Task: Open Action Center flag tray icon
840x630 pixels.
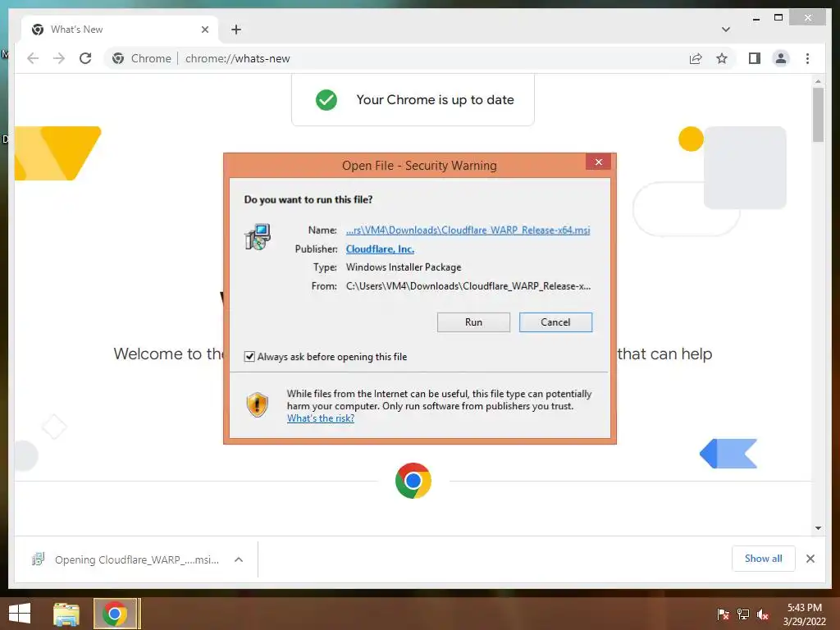Action: (723, 614)
